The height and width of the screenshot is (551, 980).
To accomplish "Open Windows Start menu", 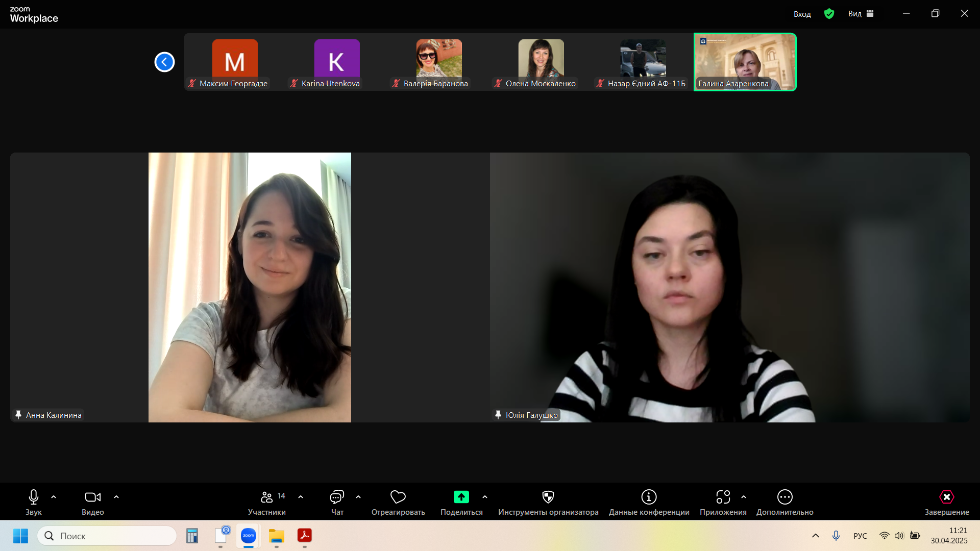I will click(20, 536).
